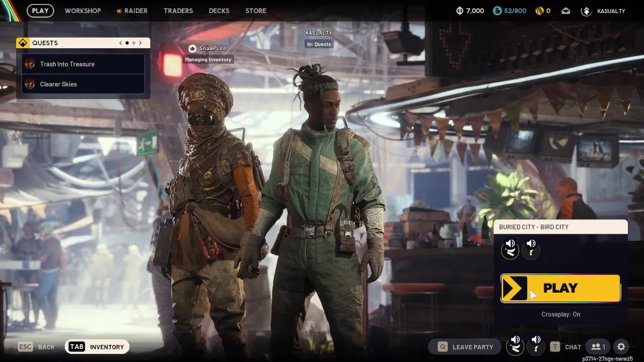Screen dimensions: 644x362
Task: Select the second page dot in Quests header
Action: click(134, 43)
